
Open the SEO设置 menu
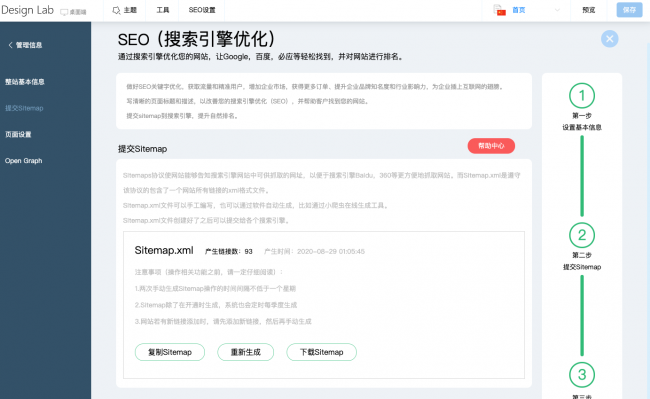[x=202, y=10]
